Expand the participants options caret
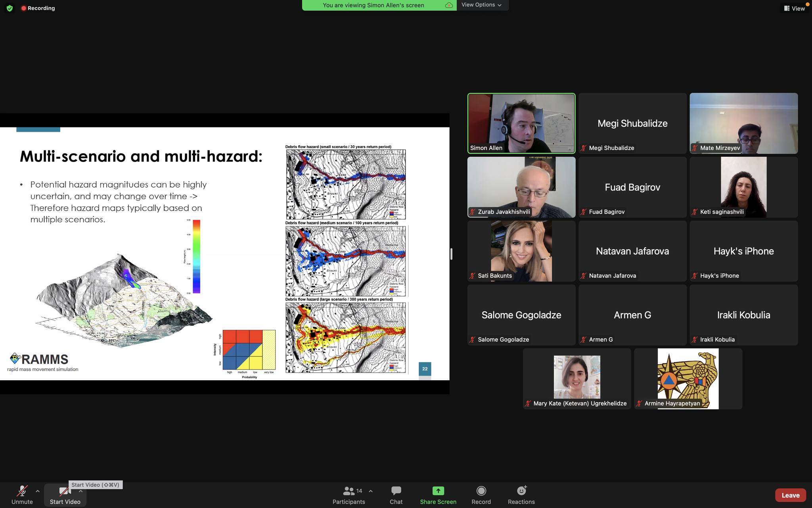 (x=370, y=491)
